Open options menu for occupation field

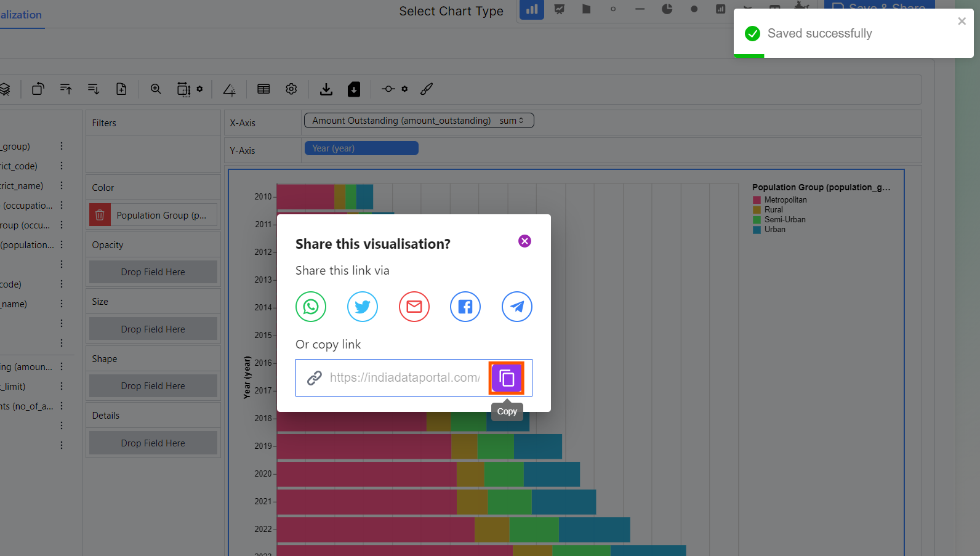pyautogui.click(x=62, y=206)
